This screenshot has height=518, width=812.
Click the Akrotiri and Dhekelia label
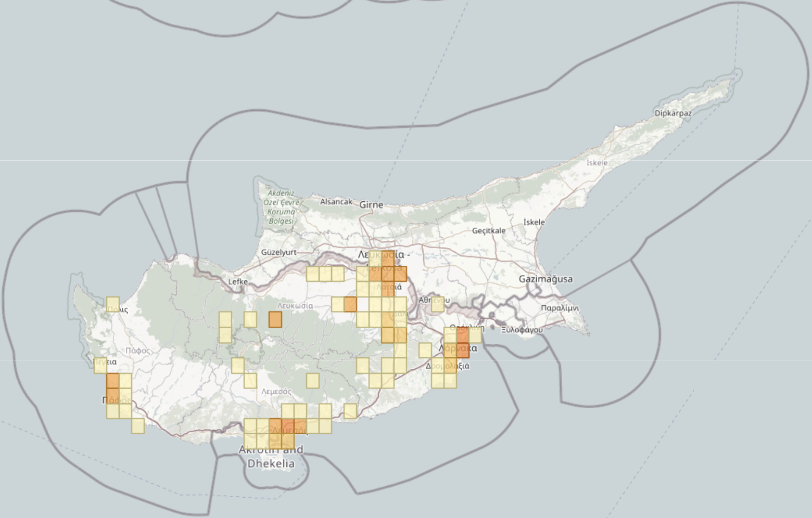(271, 456)
